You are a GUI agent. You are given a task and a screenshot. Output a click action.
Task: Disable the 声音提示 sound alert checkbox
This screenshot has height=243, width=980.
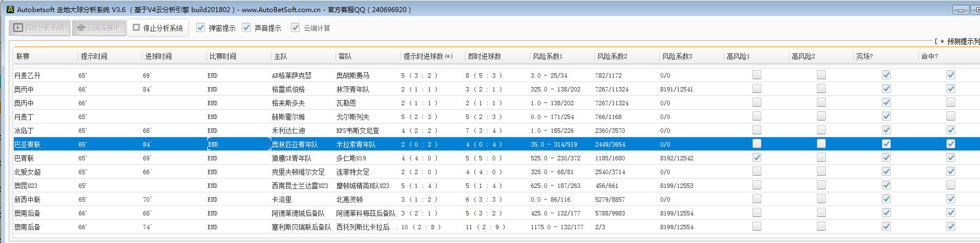tap(246, 28)
